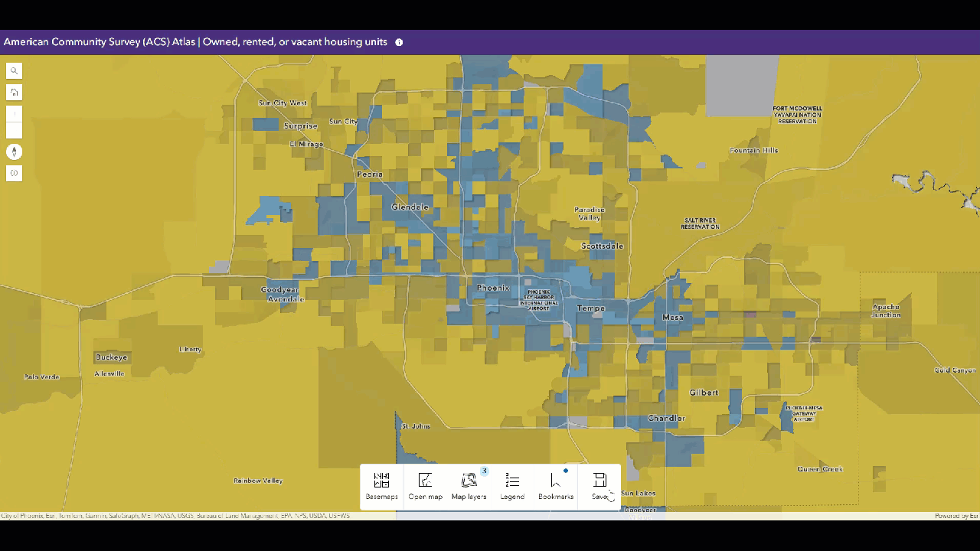Click the Buckeye label on the map
Screen dimensions: 980x551
pos(111,357)
